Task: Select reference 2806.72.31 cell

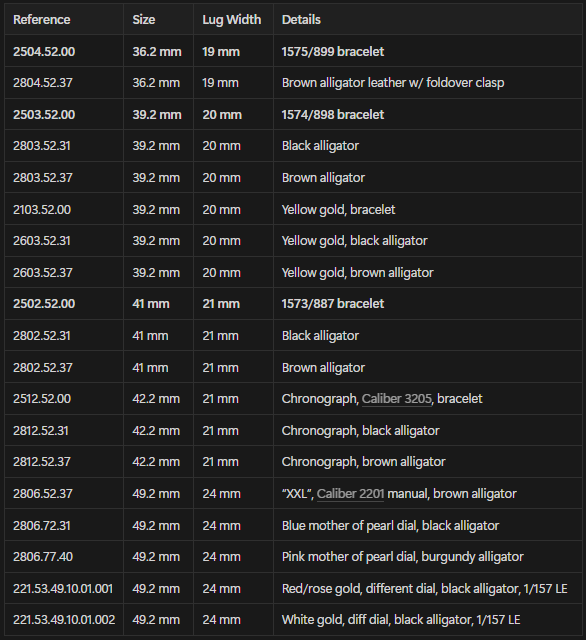Action: 64,525
